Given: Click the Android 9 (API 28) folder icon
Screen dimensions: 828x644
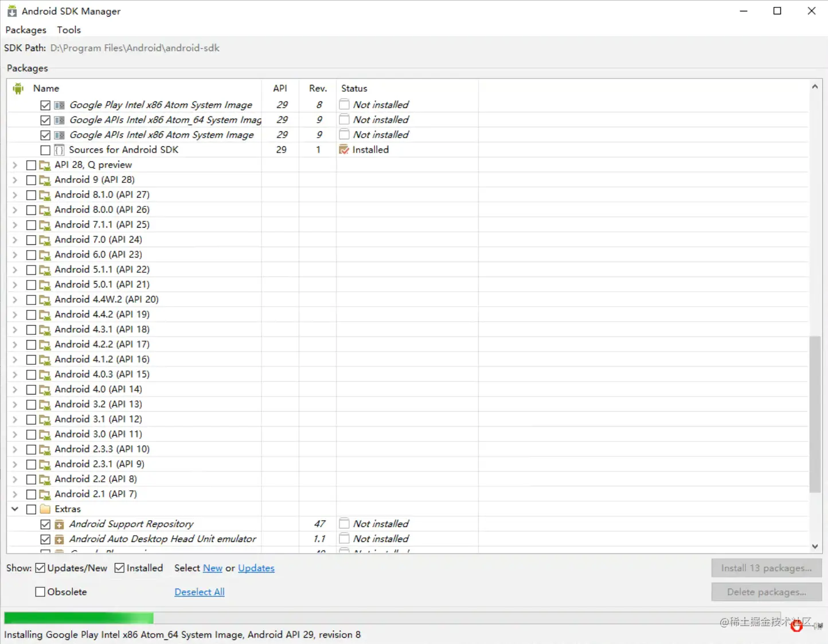Looking at the screenshot, I should pyautogui.click(x=45, y=180).
